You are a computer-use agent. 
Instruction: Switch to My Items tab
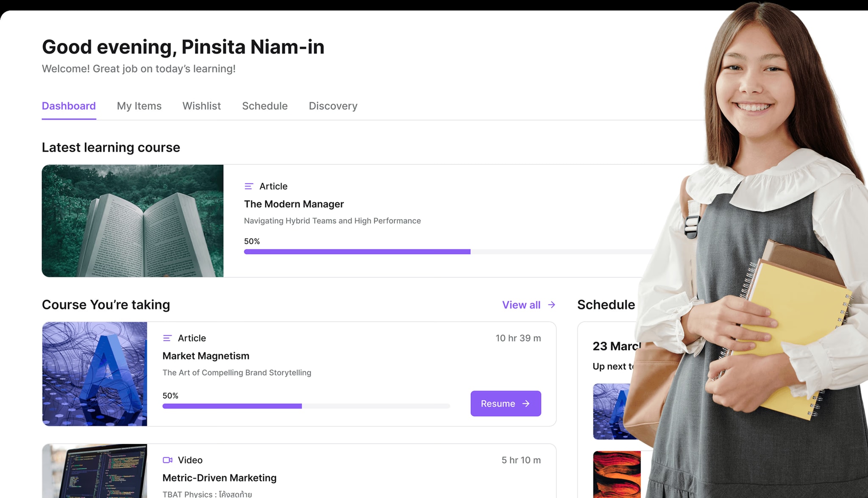click(139, 106)
